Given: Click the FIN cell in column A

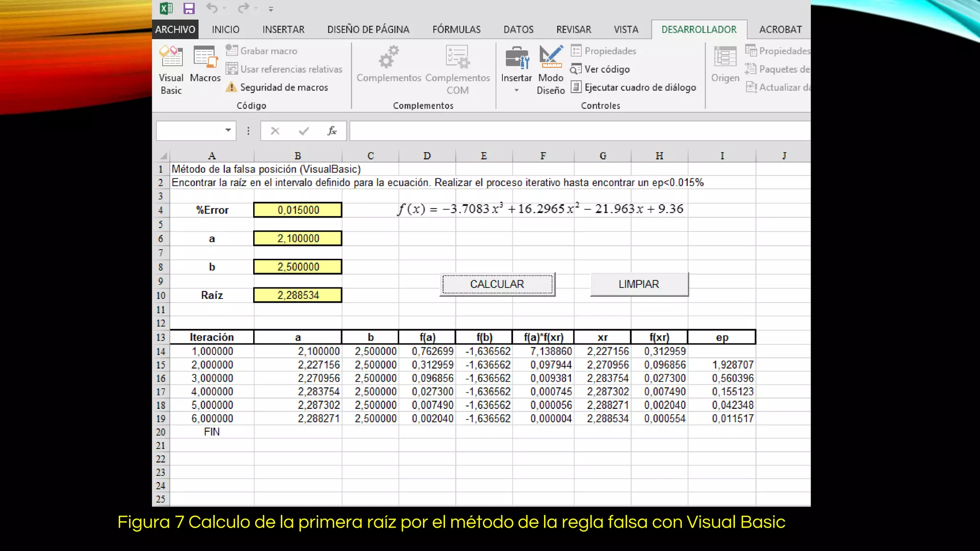Looking at the screenshot, I should click(212, 432).
